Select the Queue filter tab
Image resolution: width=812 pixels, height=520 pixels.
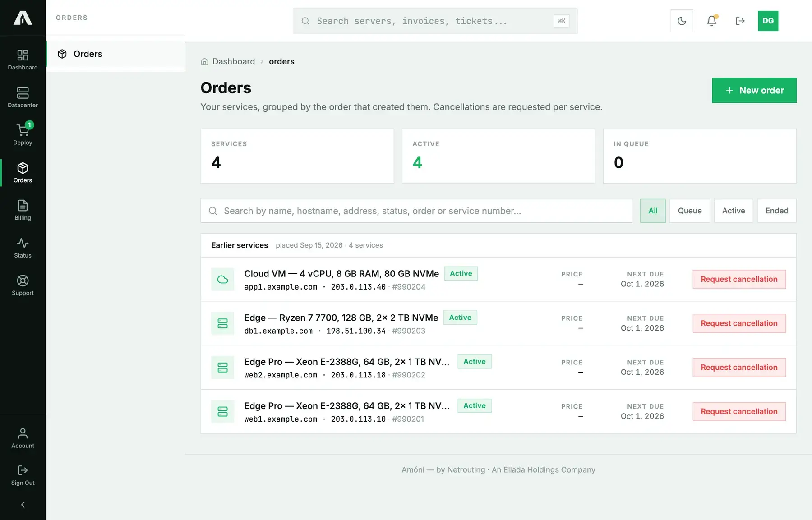click(689, 211)
